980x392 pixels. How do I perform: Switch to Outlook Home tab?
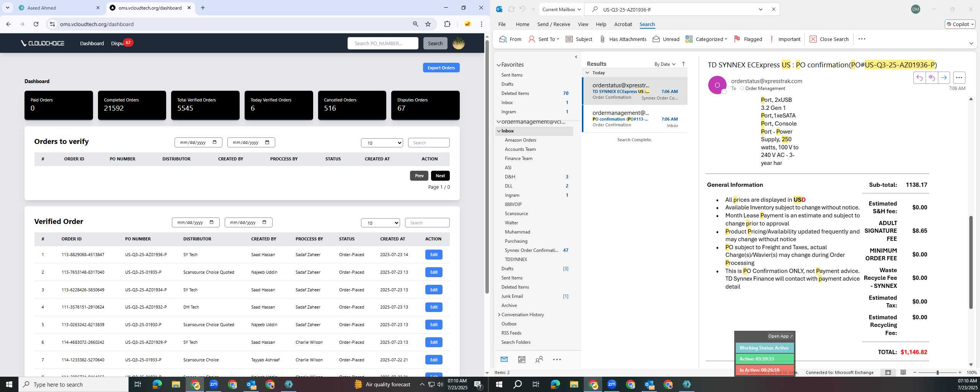click(x=522, y=24)
